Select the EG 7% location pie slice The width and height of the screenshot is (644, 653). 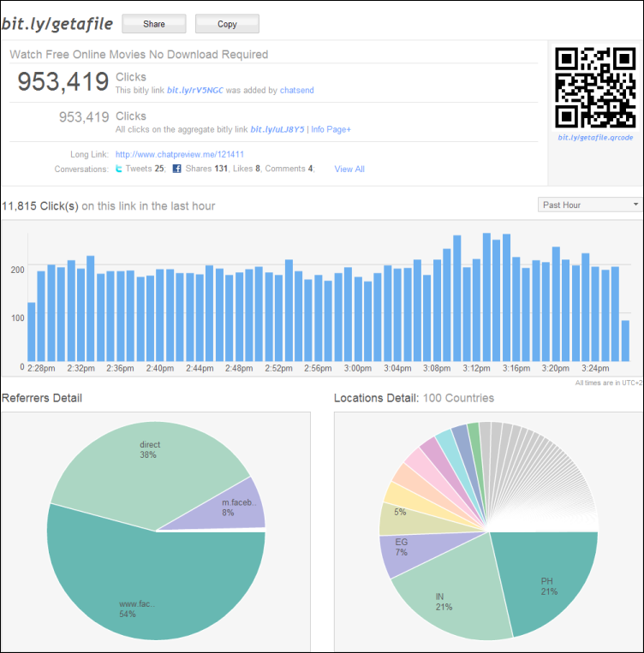pyautogui.click(x=401, y=548)
